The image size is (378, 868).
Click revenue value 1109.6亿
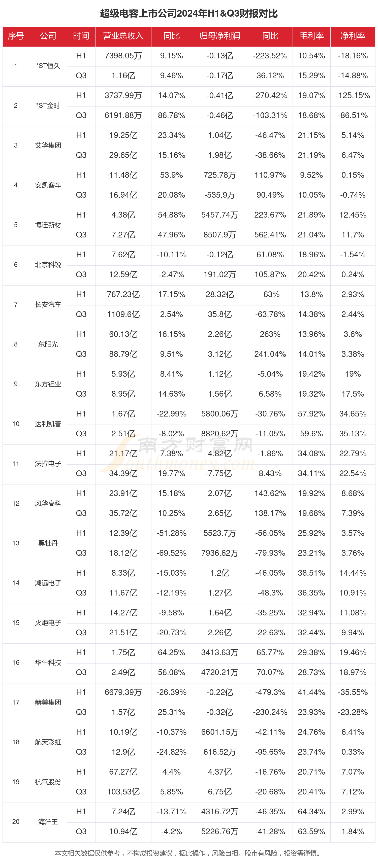coord(123,314)
